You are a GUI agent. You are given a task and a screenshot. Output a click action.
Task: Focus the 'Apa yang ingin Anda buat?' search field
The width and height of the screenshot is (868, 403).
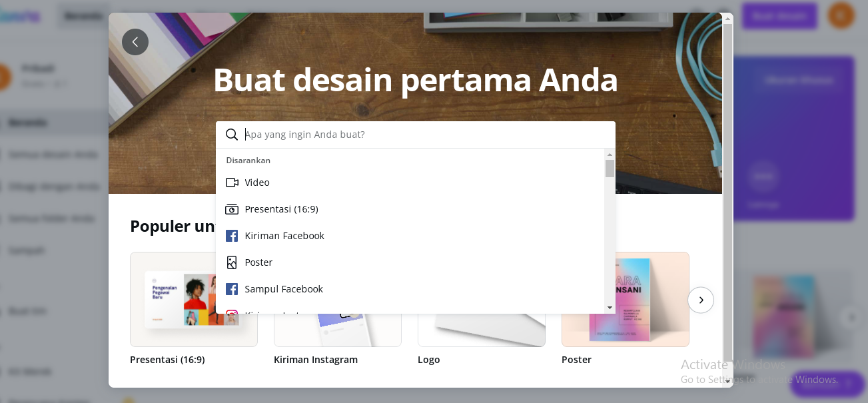coord(416,135)
